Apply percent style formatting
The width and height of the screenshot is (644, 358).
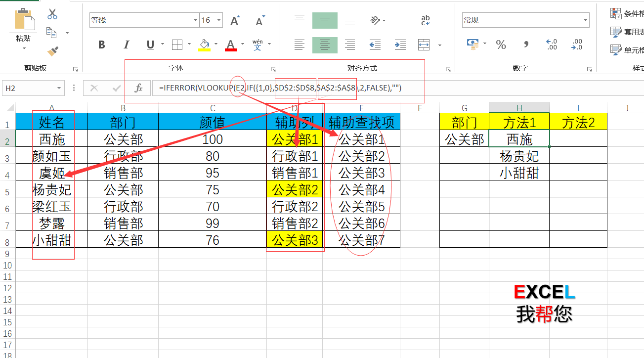click(501, 45)
